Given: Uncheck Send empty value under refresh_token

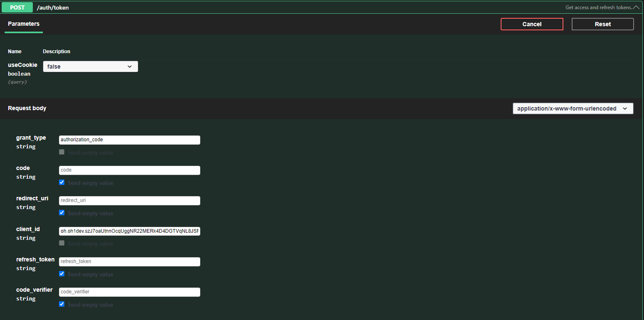Looking at the screenshot, I should (x=62, y=274).
